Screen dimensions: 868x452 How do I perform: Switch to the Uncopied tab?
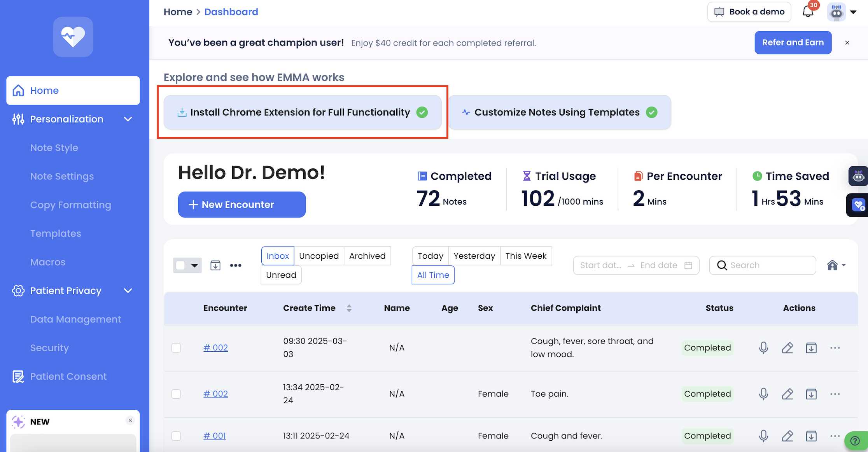tap(319, 256)
